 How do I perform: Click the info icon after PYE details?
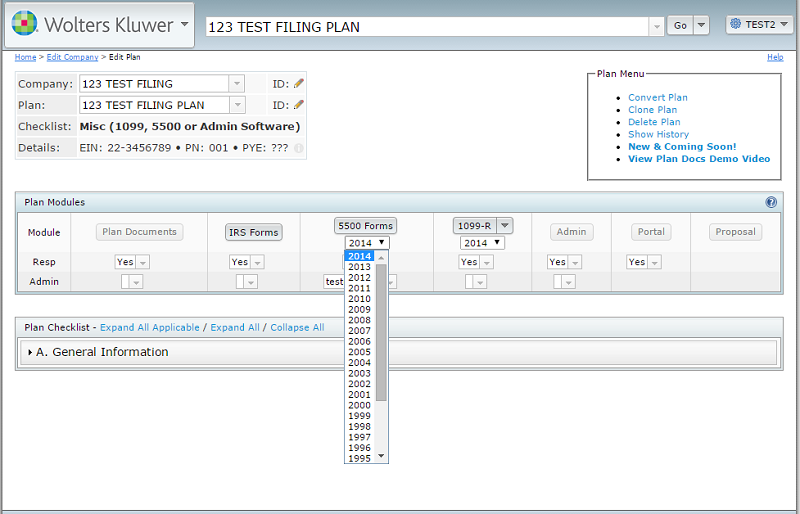[x=299, y=148]
